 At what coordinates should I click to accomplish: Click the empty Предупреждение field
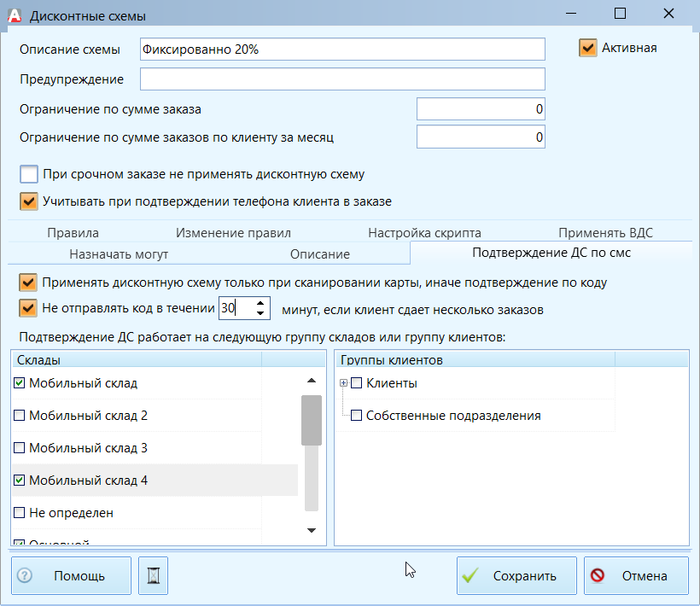[x=342, y=79]
